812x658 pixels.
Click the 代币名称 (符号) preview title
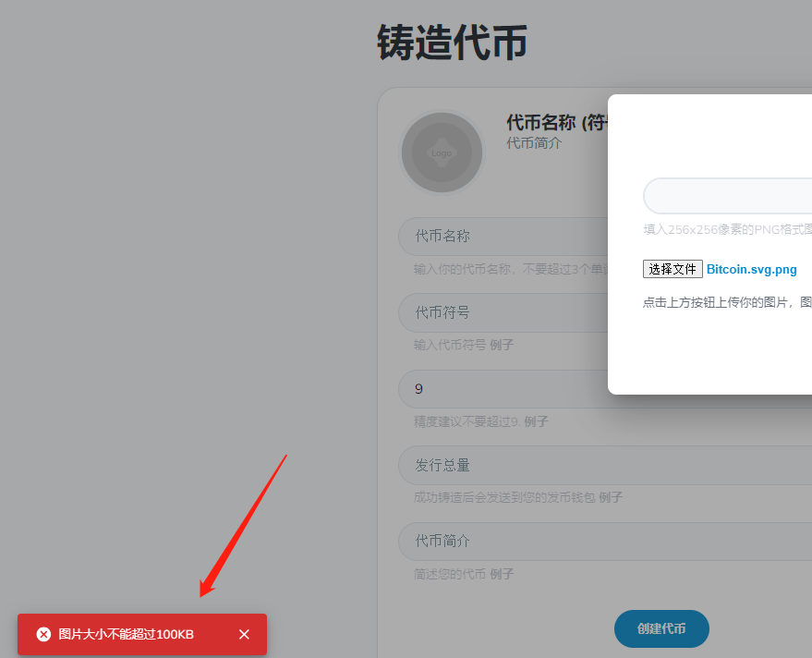[x=556, y=123]
